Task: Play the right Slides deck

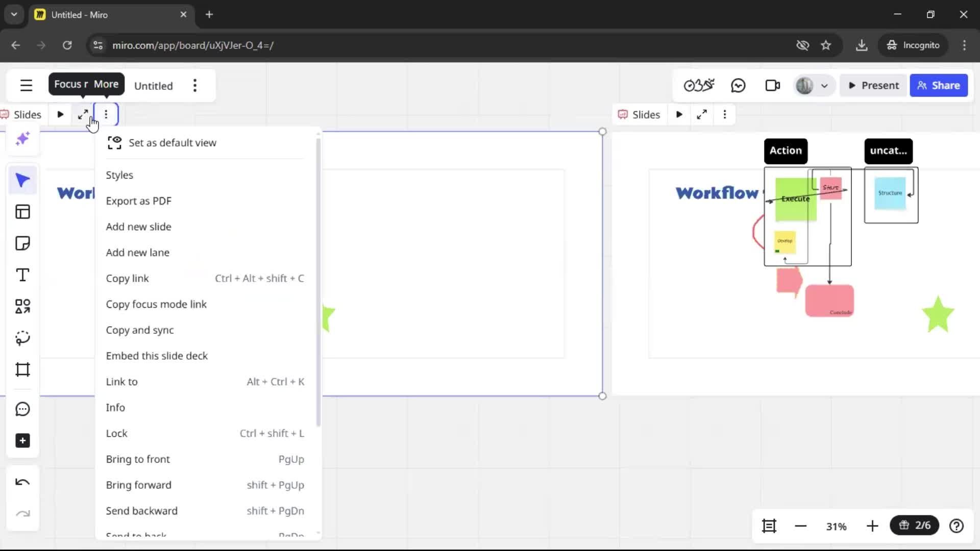Action: coord(679,114)
